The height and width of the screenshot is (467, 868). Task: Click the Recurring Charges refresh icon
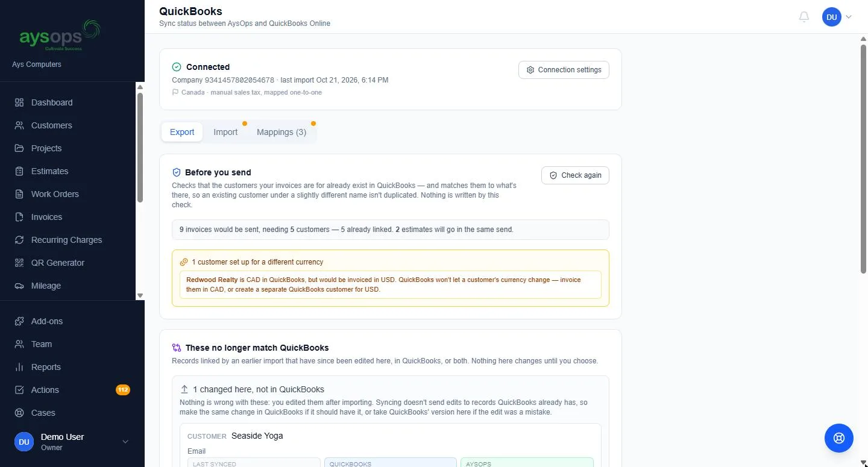coord(19,240)
